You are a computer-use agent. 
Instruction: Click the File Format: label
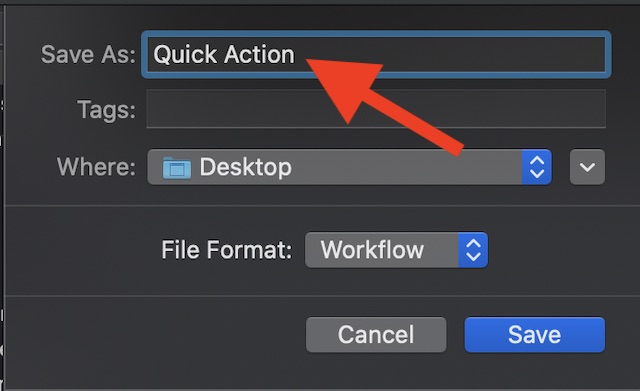coord(227,250)
